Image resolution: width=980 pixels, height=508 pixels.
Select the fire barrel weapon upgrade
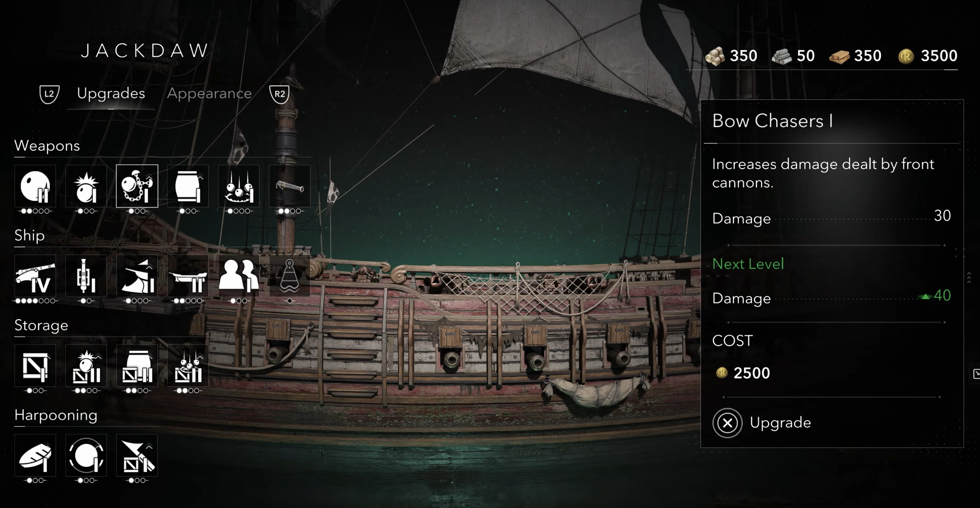(x=188, y=186)
